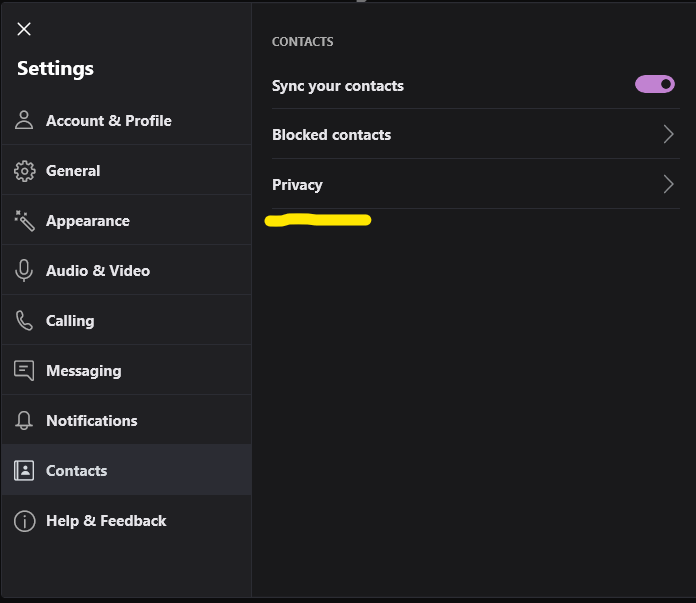This screenshot has width=696, height=603.
Task: Click the Messaging chat bubble icon
Action: [24, 371]
